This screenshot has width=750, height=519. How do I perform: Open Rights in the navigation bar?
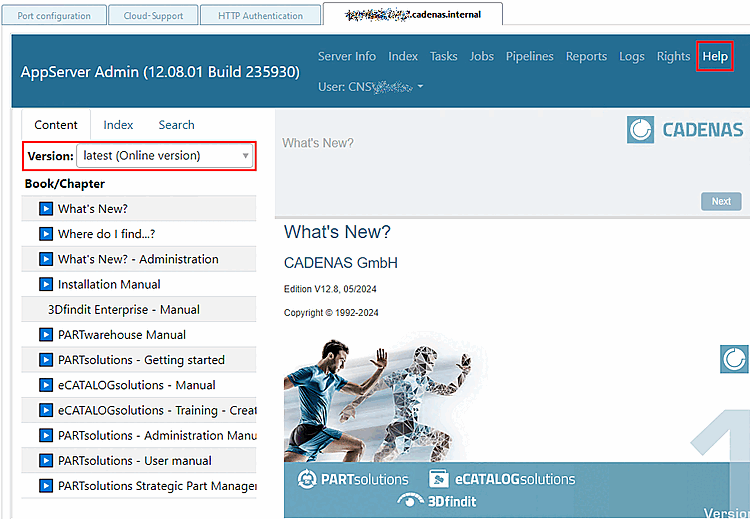click(x=673, y=56)
